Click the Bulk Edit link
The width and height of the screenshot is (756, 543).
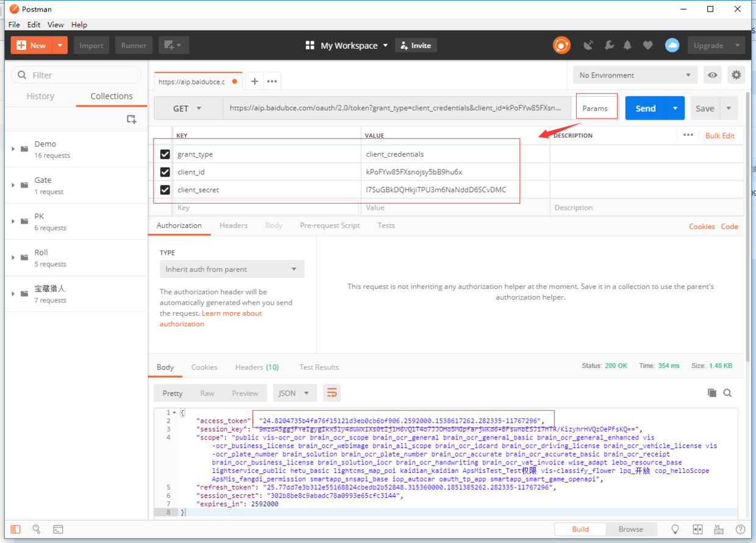coord(720,135)
